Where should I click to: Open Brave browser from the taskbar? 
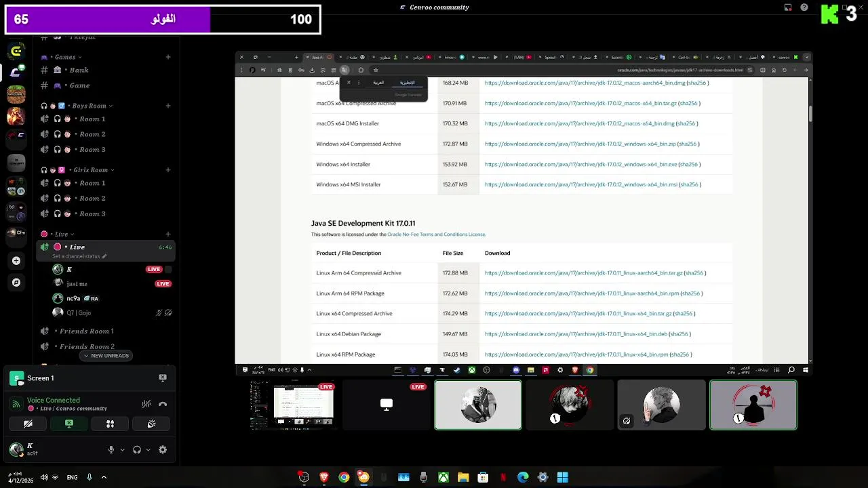point(323,477)
